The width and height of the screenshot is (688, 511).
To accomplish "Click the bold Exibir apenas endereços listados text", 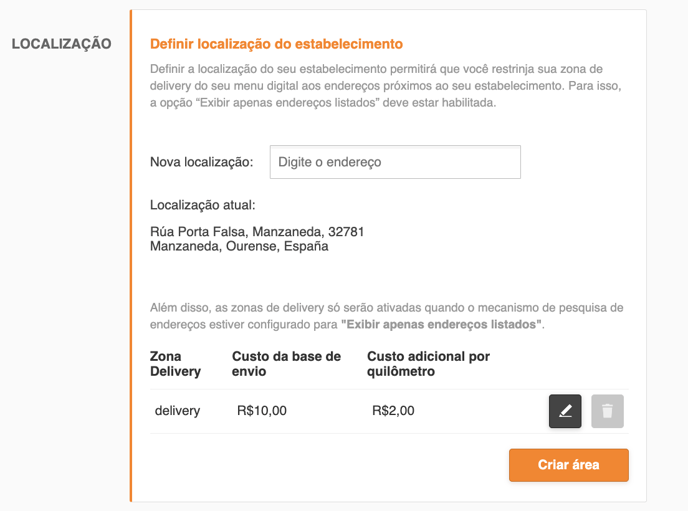I will 441,325.
